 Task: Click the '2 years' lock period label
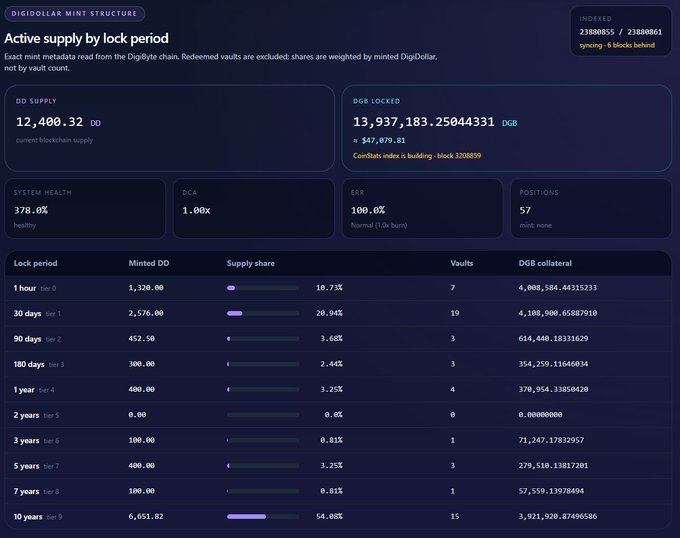click(26, 415)
